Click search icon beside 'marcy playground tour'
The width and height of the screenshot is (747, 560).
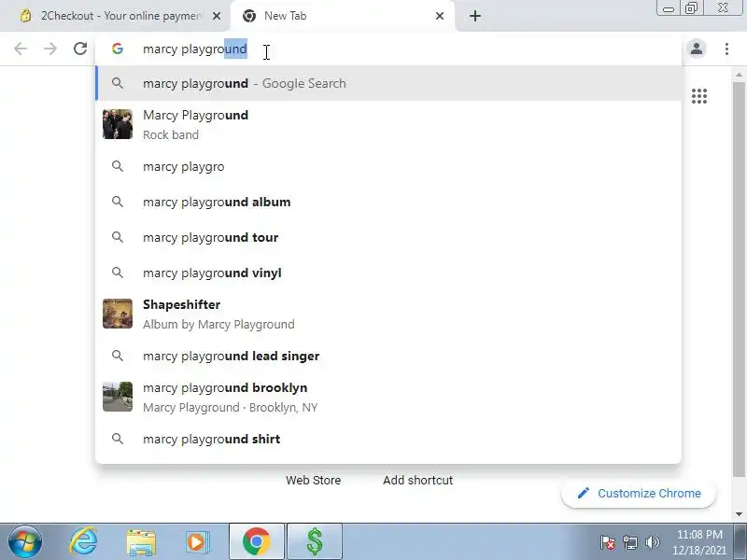[x=118, y=237]
